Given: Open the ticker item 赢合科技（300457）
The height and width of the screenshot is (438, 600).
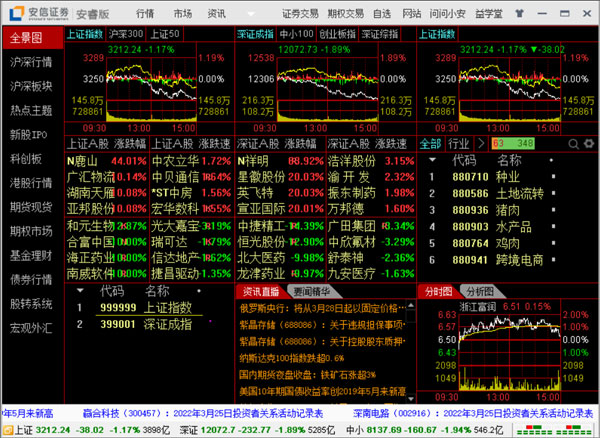Looking at the screenshot, I should [x=203, y=414].
